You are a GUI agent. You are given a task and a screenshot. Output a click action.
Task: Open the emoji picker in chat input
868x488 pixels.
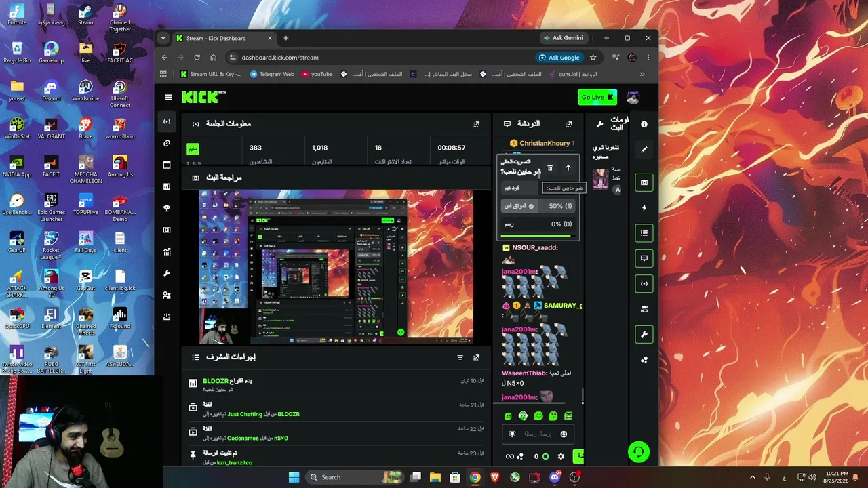pos(564,434)
